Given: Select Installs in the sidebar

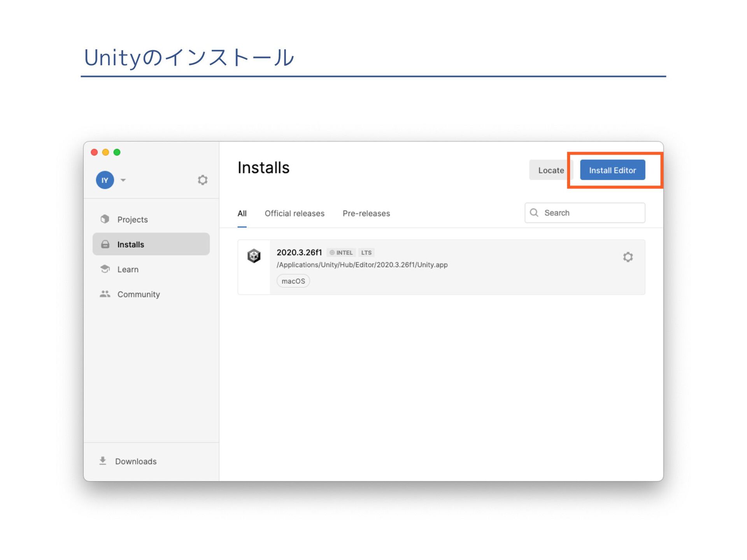Looking at the screenshot, I should point(131,244).
